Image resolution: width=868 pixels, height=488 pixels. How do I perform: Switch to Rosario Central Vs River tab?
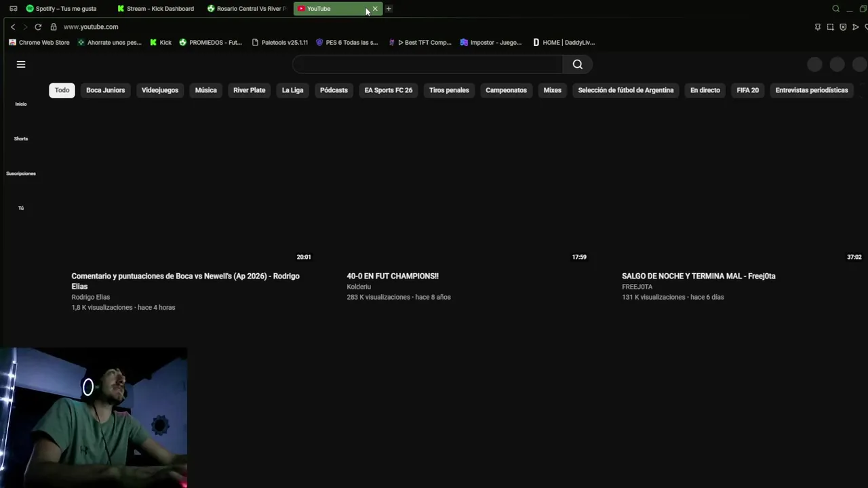(x=248, y=9)
